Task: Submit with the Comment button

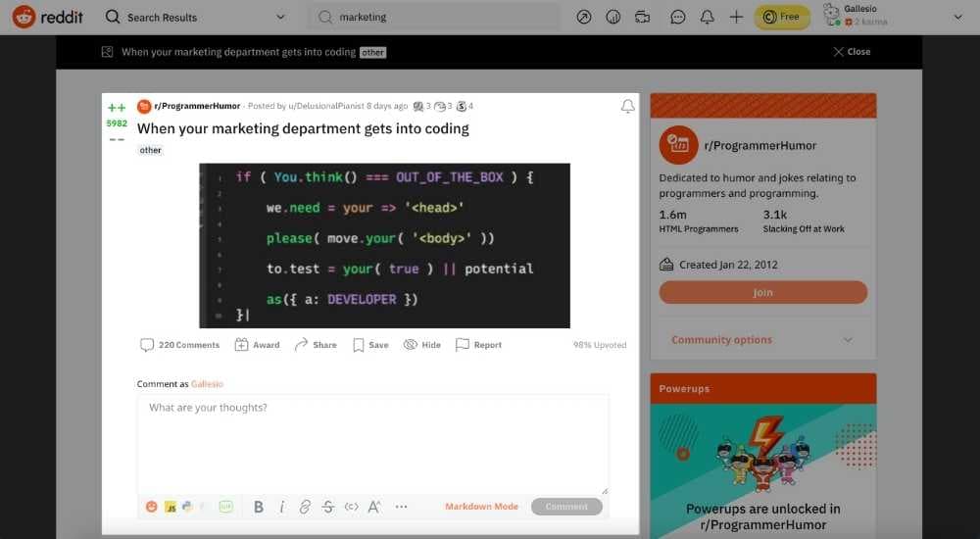Action: 566,507
